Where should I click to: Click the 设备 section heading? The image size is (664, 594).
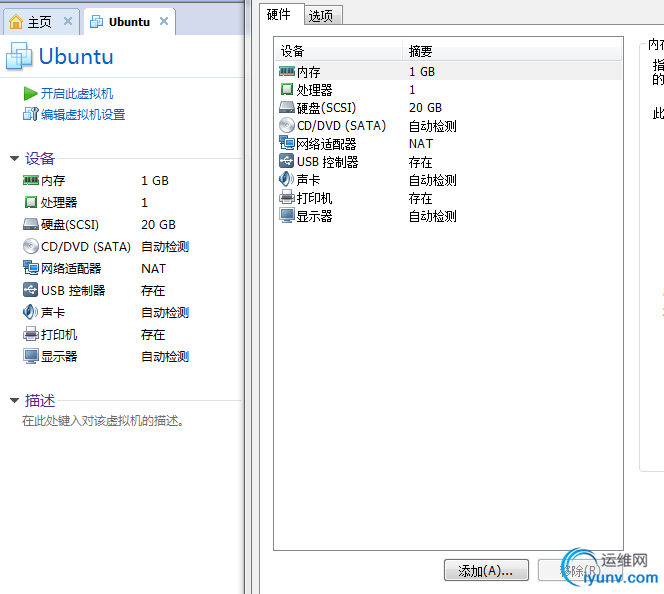pos(40,159)
